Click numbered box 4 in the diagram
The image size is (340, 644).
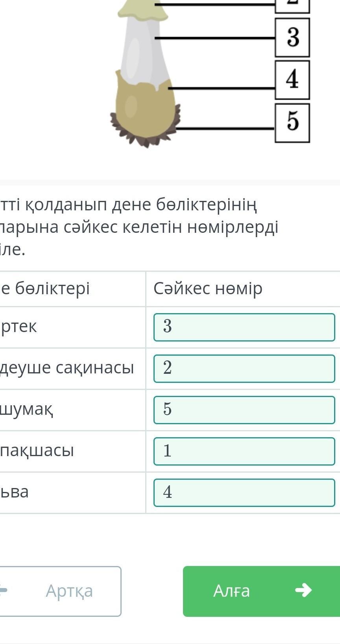[x=292, y=80]
